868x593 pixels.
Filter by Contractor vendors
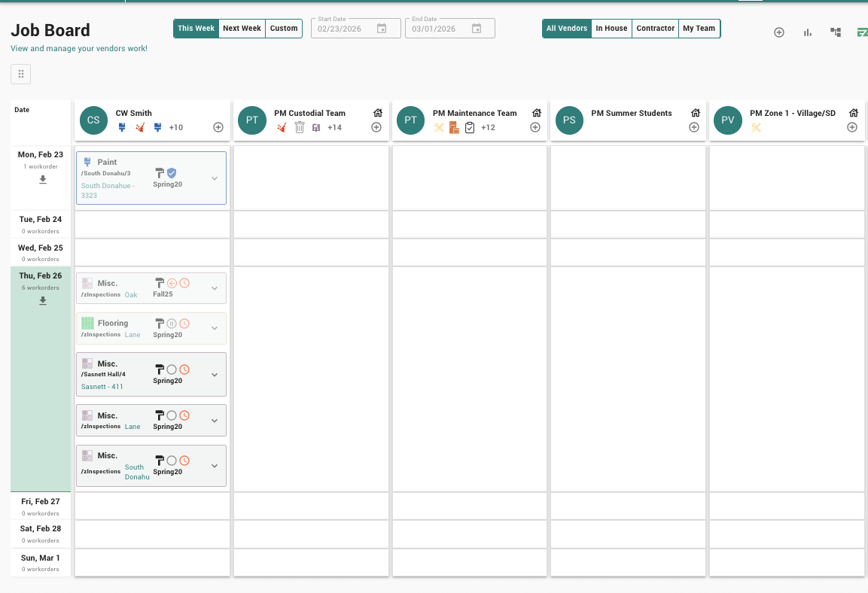pos(656,28)
